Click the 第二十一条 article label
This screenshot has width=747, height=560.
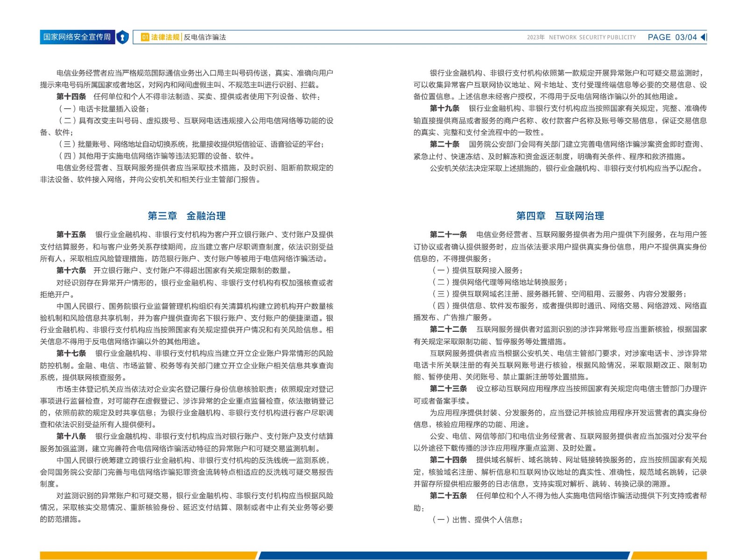click(x=448, y=235)
